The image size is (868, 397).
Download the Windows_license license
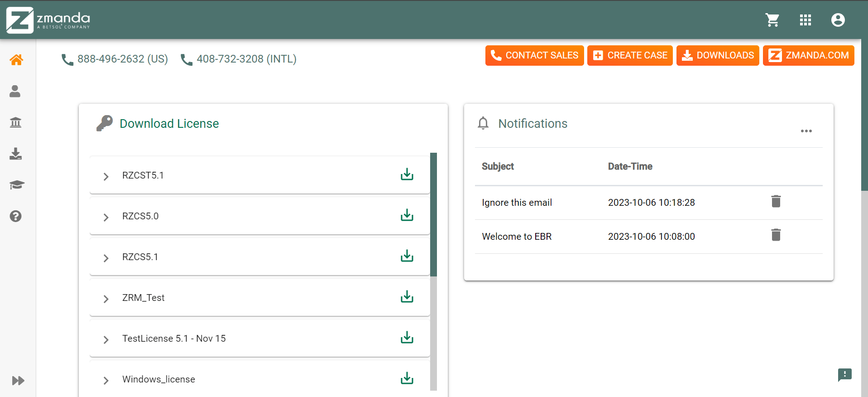407,378
